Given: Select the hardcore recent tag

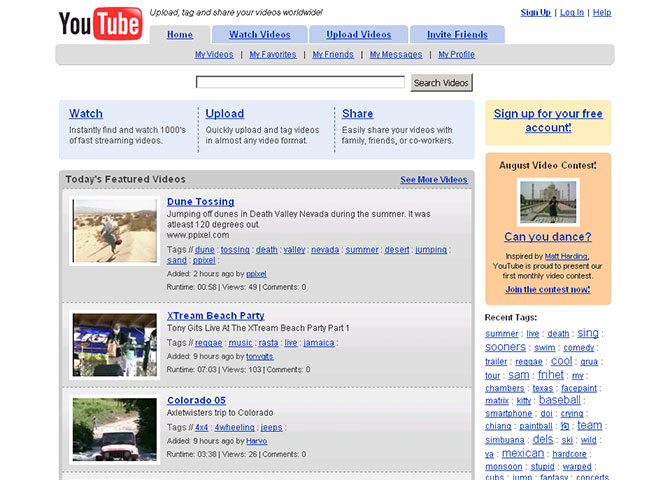Looking at the screenshot, I should 570,454.
